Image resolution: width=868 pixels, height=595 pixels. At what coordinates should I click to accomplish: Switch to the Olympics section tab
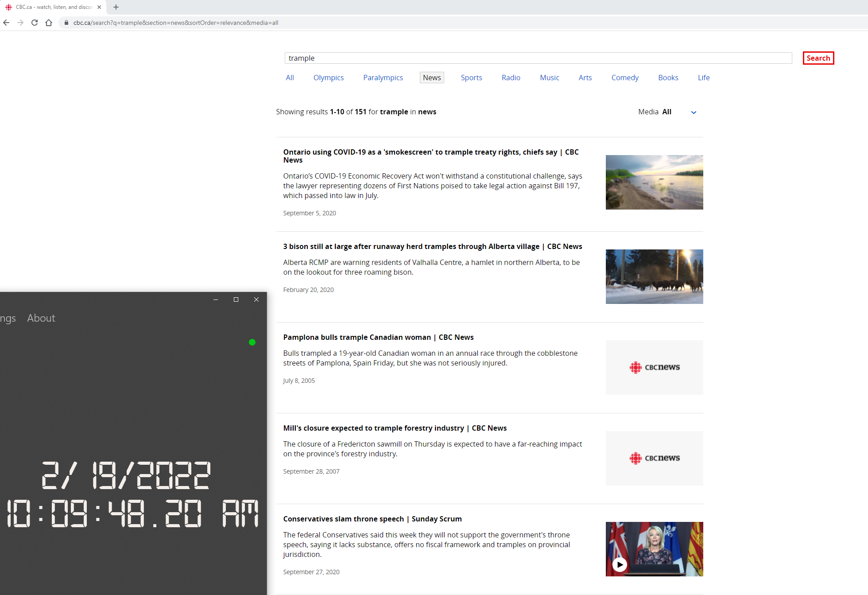pos(329,78)
